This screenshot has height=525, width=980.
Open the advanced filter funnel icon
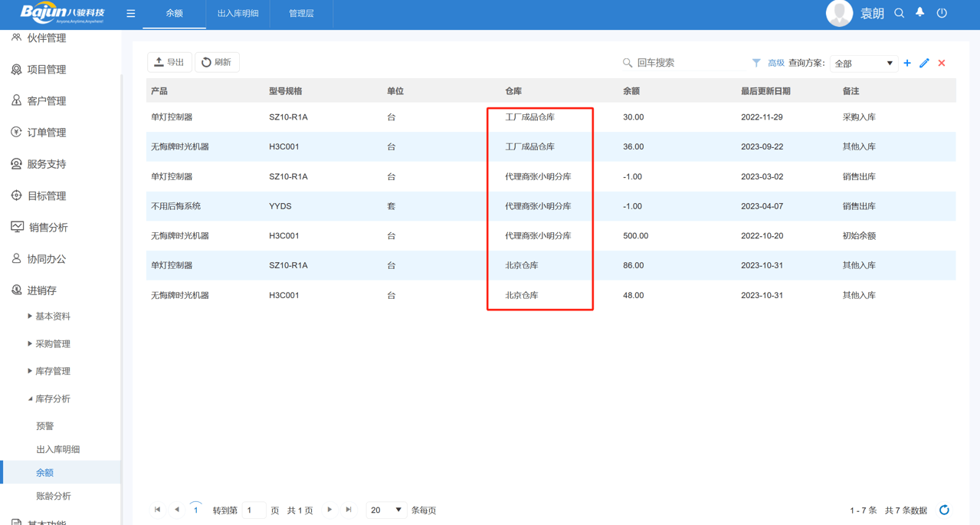coord(755,63)
